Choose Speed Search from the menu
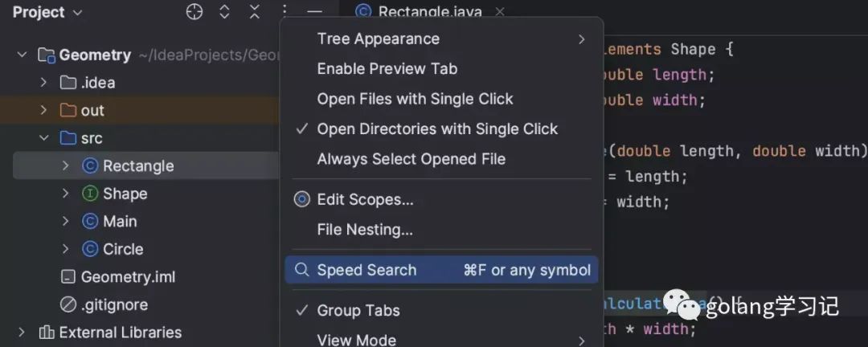The height and width of the screenshot is (347, 868). [441, 270]
